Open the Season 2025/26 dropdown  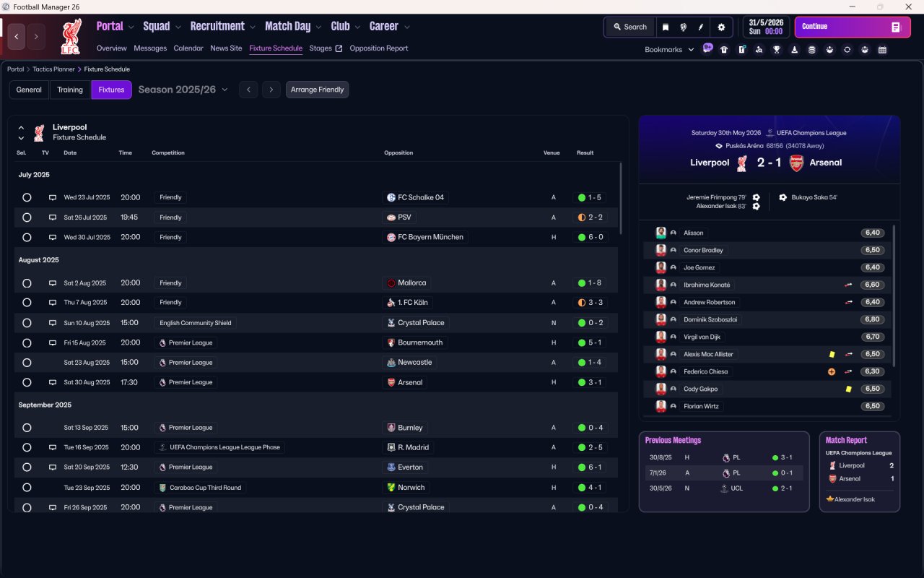[183, 90]
